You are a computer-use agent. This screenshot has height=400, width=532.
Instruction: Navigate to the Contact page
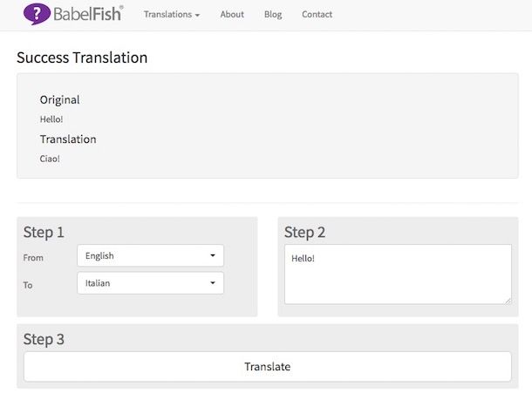coord(317,15)
